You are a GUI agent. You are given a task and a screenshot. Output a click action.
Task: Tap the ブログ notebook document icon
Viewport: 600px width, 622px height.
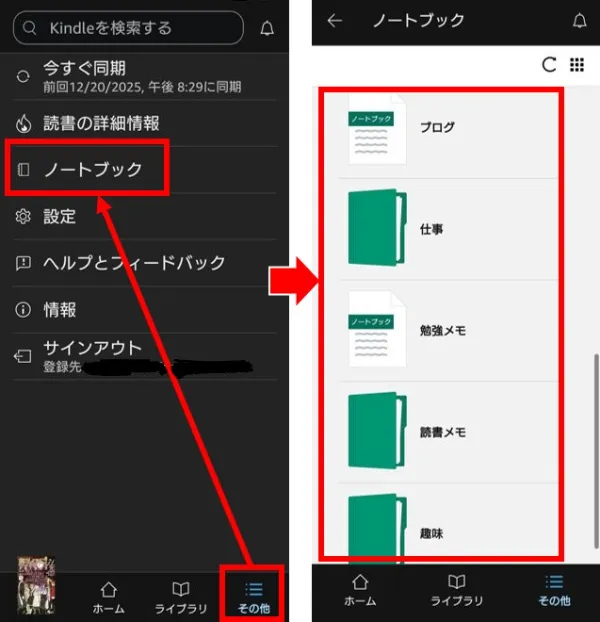pyautogui.click(x=377, y=129)
